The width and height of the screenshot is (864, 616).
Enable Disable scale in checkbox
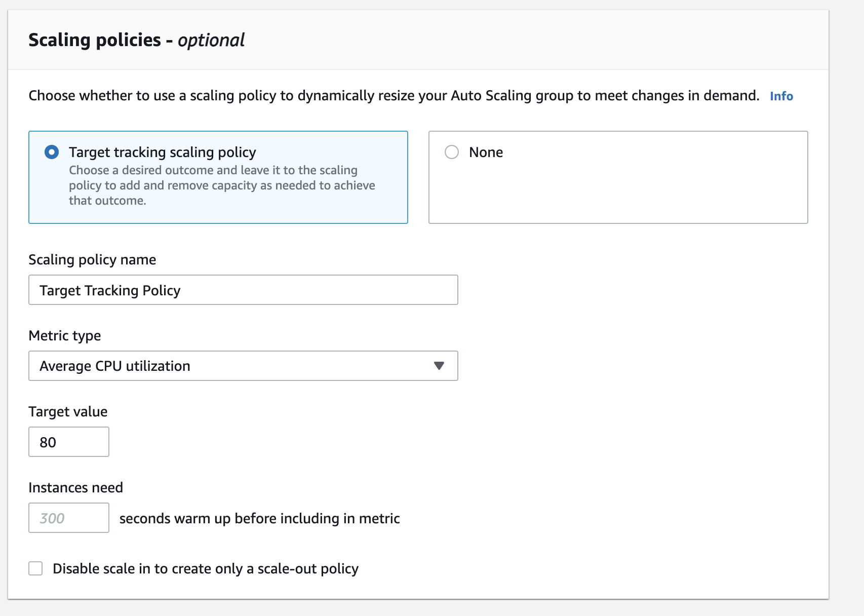click(x=35, y=568)
